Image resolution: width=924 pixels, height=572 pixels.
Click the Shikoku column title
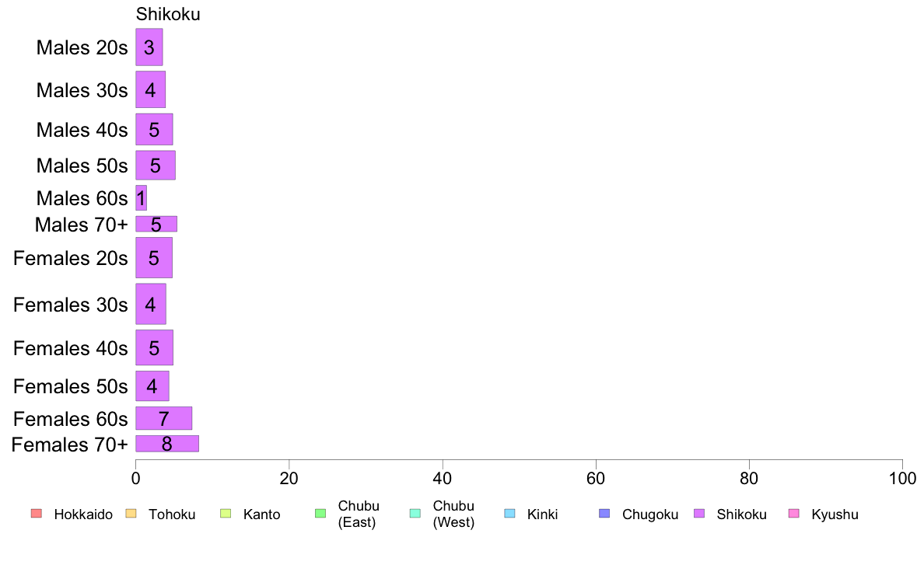(168, 14)
